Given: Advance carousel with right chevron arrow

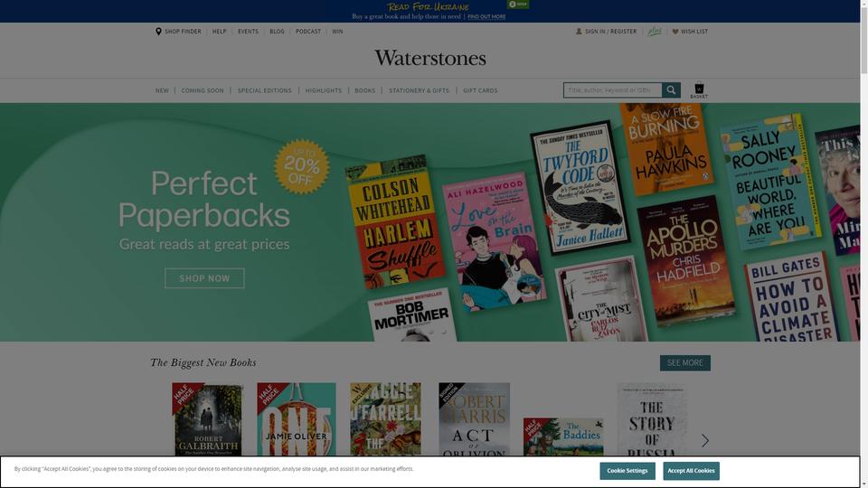Looking at the screenshot, I should (x=704, y=440).
